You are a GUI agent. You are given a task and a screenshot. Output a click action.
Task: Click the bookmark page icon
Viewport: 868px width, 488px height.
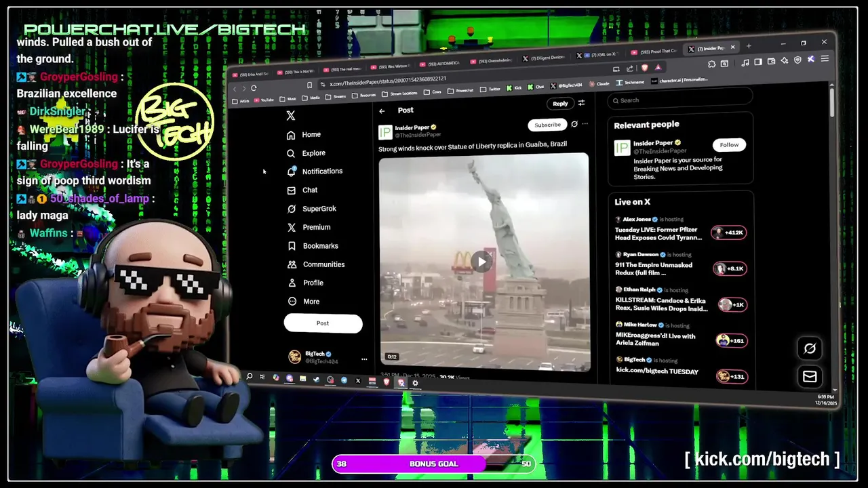tap(309, 85)
